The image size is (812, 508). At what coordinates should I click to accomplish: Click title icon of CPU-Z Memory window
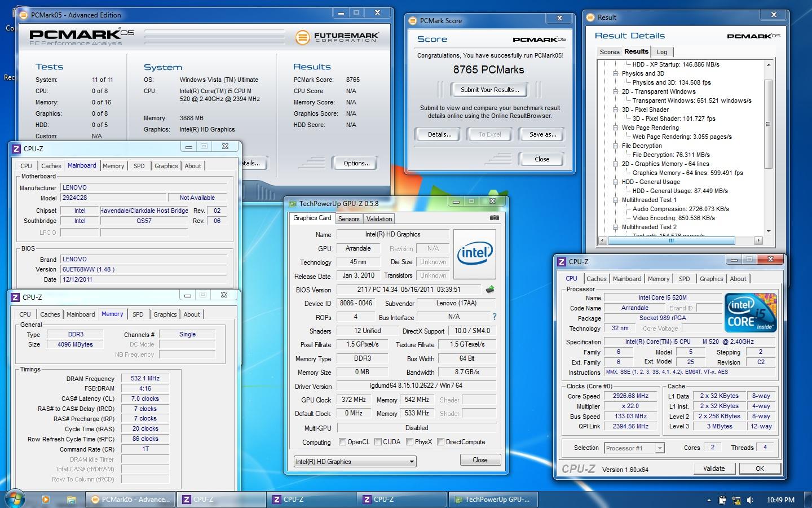coord(15,297)
